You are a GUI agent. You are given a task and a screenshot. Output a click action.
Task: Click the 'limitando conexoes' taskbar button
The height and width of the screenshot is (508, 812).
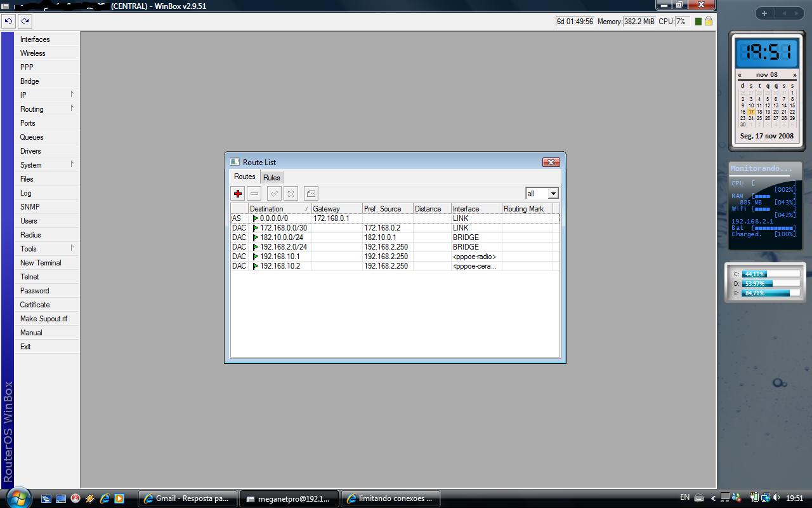pyautogui.click(x=391, y=498)
